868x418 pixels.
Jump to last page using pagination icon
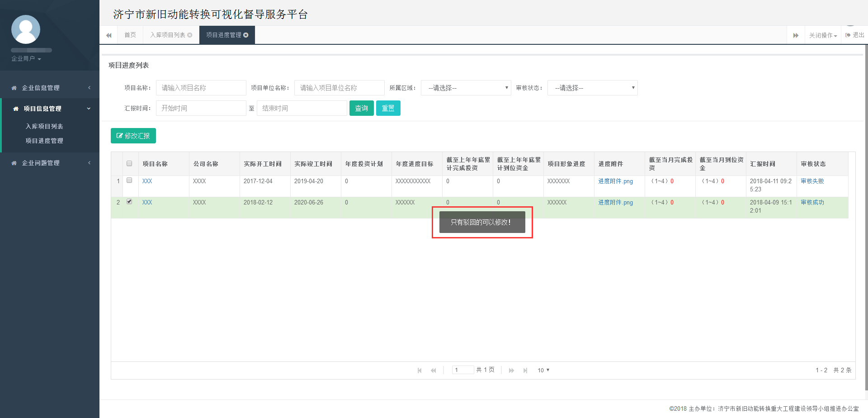pyautogui.click(x=525, y=370)
